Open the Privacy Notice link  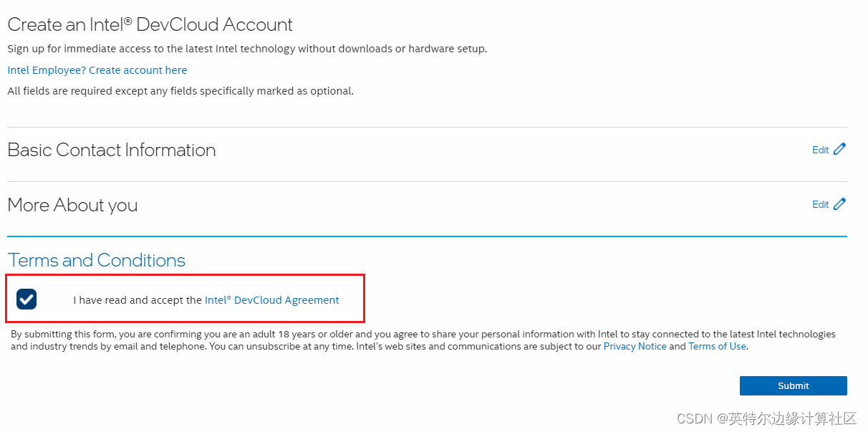point(635,346)
